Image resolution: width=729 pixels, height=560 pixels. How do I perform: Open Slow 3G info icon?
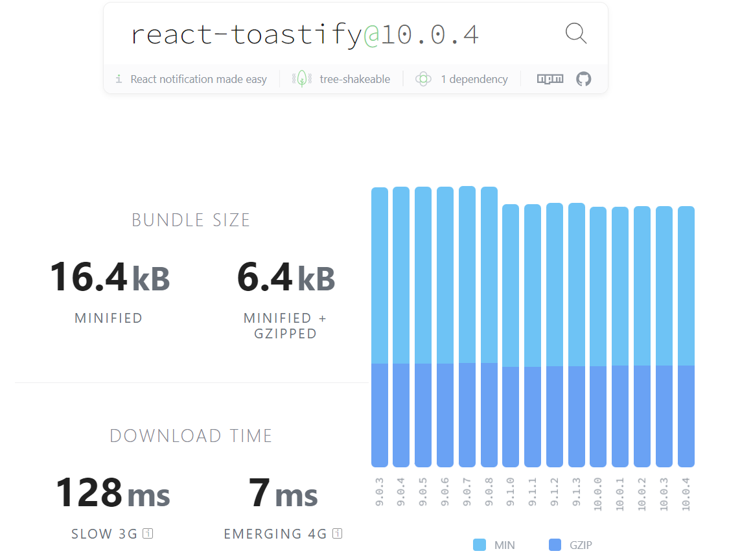[x=148, y=533]
